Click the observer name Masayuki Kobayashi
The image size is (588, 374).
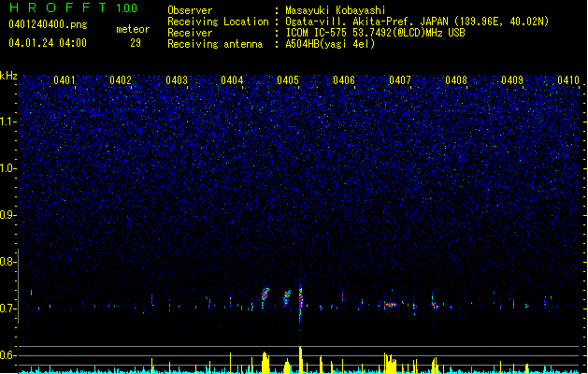(336, 10)
